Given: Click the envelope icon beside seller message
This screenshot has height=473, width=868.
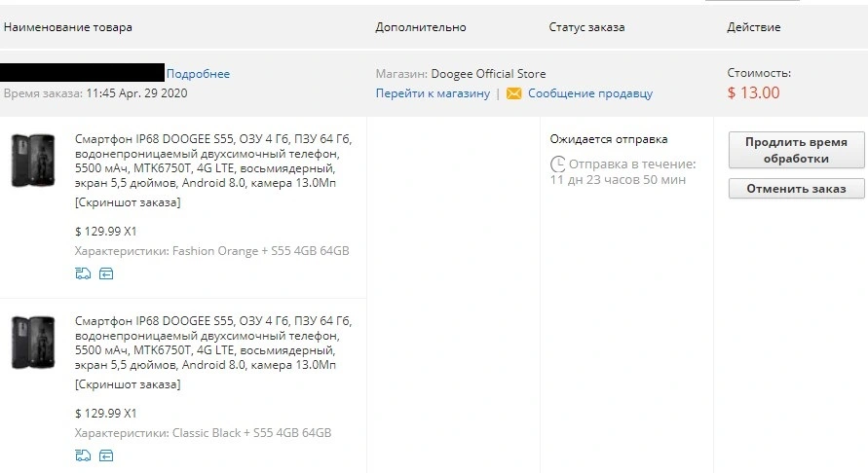Looking at the screenshot, I should [513, 93].
